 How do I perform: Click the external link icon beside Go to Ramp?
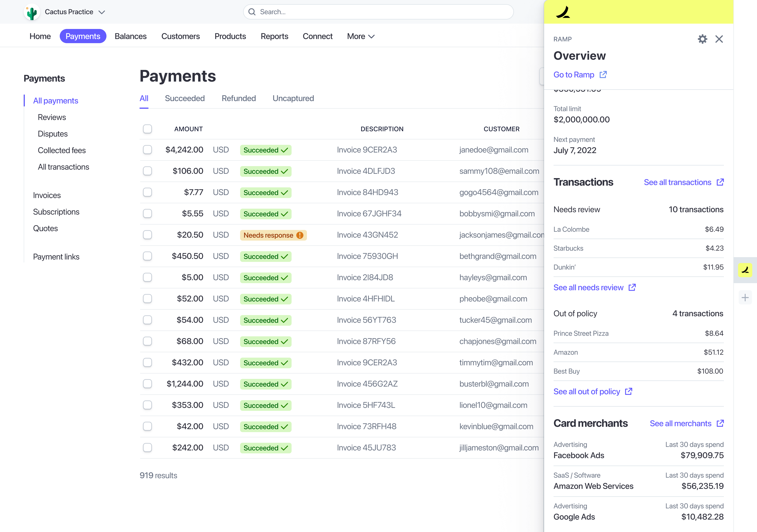click(603, 74)
